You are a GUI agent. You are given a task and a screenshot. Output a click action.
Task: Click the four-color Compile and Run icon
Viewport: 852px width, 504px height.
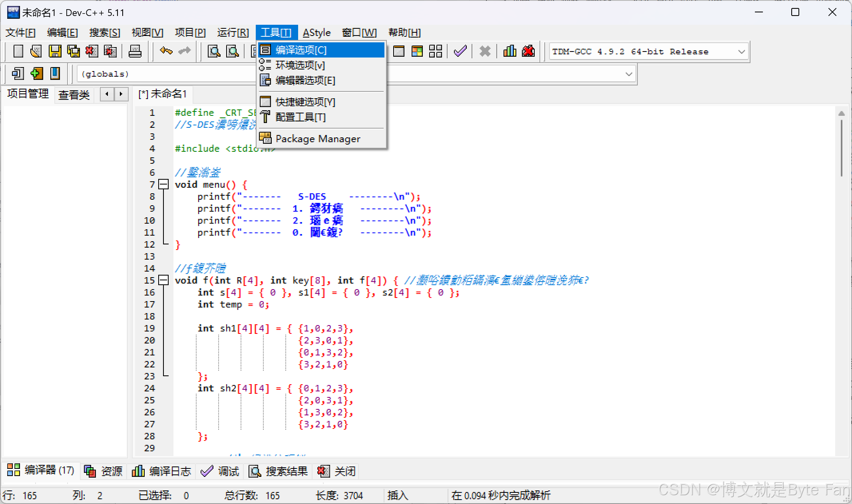[417, 51]
